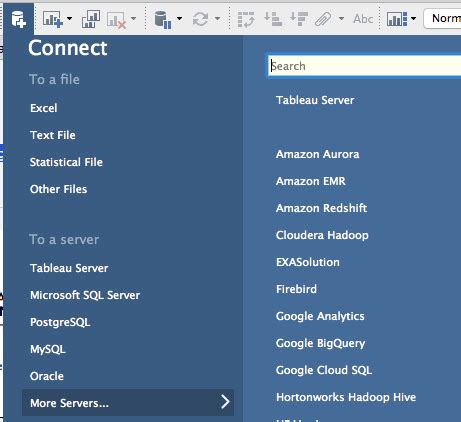461x422 pixels.
Task: Select Amazon Aurora connector
Action: tap(318, 154)
